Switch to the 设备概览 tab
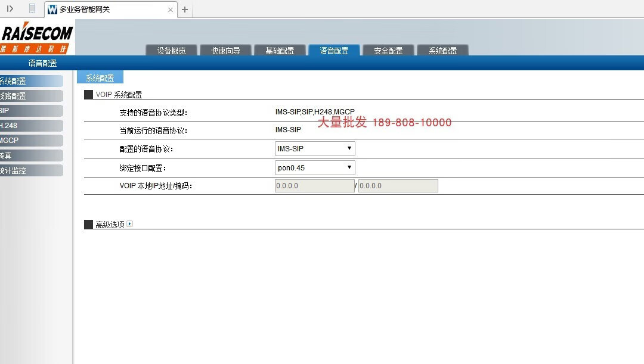This screenshot has height=364, width=644. [171, 51]
